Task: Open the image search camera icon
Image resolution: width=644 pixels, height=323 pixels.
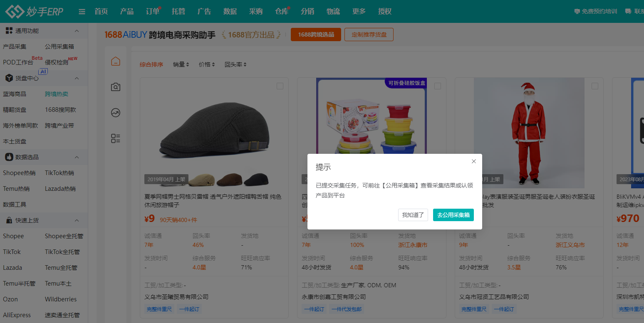Action: pyautogui.click(x=116, y=87)
